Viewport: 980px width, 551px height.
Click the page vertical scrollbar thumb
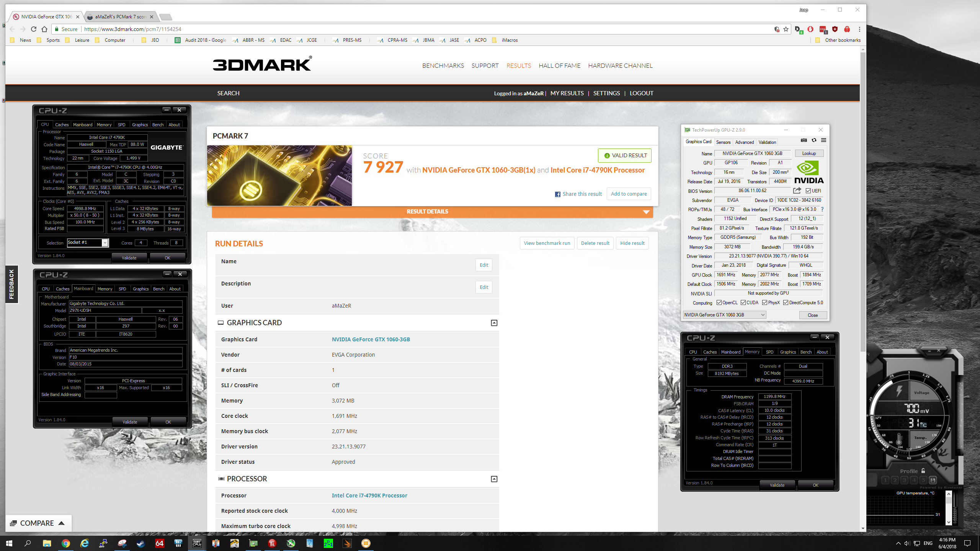coord(863,201)
